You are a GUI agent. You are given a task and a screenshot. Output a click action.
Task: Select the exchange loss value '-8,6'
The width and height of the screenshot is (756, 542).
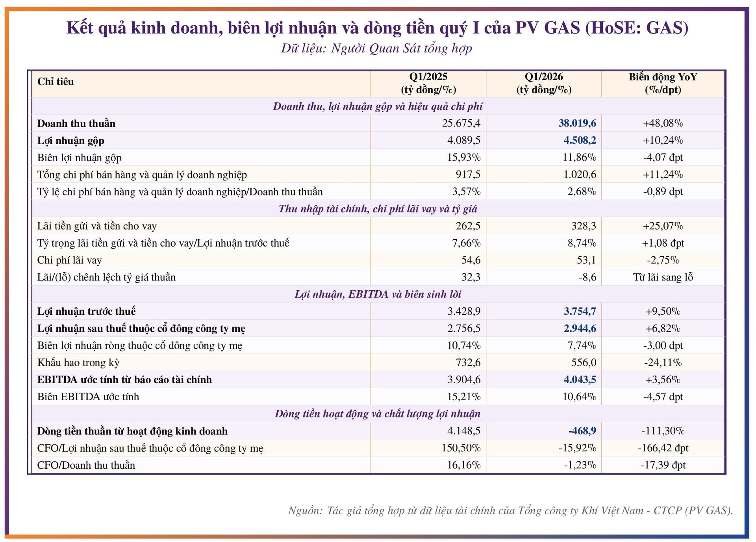coord(587,277)
